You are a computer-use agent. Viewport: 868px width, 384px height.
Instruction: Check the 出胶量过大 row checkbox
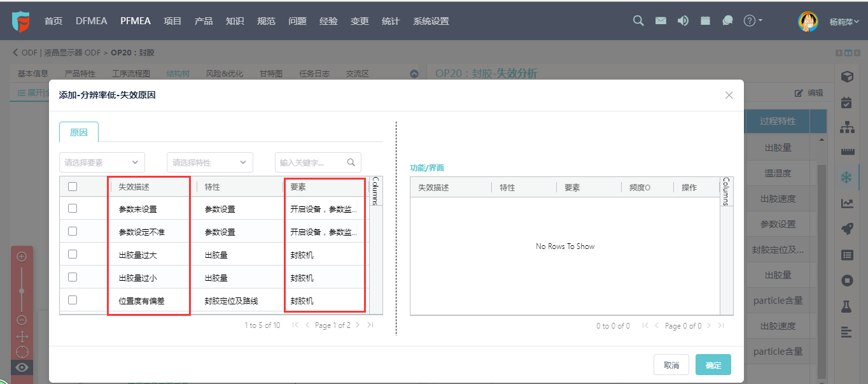pyautogui.click(x=73, y=254)
